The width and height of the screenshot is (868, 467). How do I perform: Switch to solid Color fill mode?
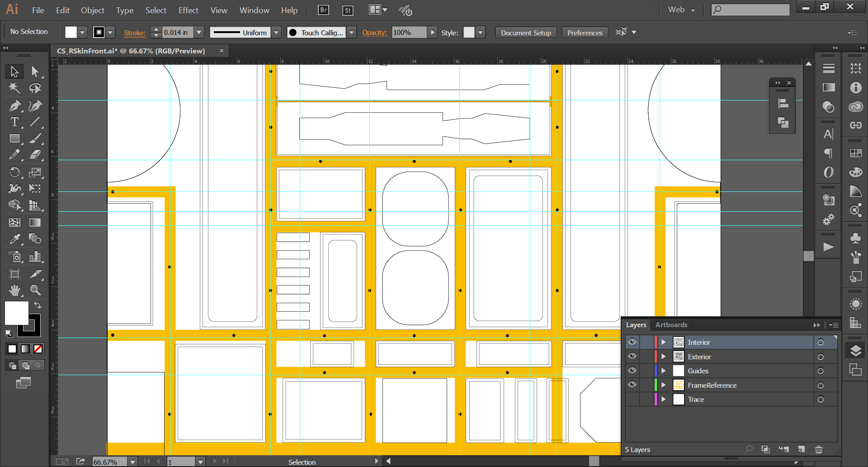click(x=12, y=349)
